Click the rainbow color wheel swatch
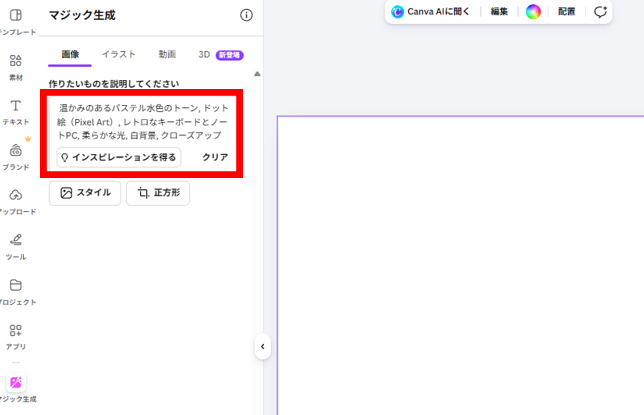Image resolution: width=644 pixels, height=415 pixels. 534,12
